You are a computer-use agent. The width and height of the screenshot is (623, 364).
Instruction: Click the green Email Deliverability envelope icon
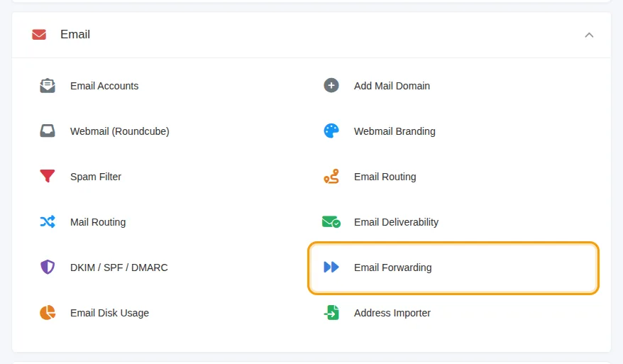coord(331,222)
